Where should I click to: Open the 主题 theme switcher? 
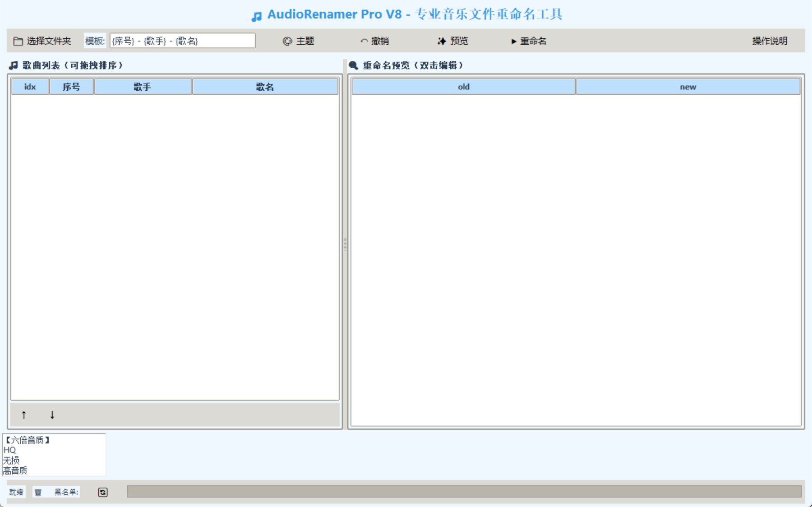[x=299, y=41]
